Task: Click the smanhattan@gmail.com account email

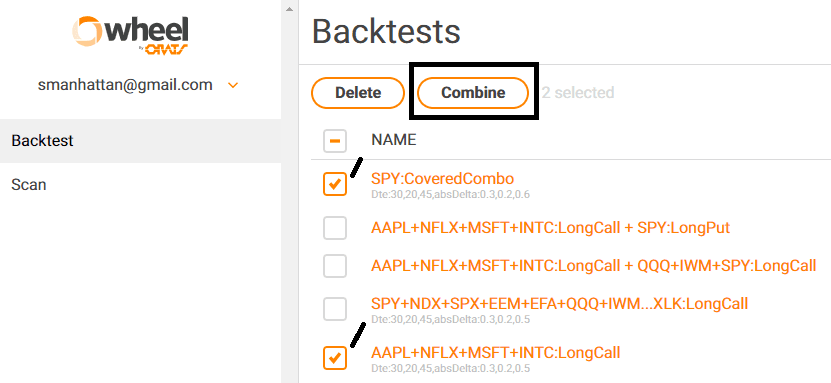Action: [x=125, y=85]
